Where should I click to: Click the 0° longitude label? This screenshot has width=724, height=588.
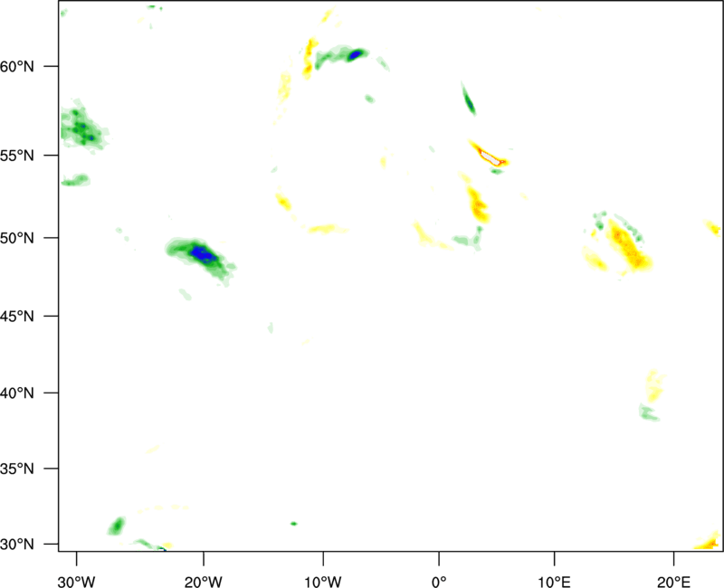439,582
